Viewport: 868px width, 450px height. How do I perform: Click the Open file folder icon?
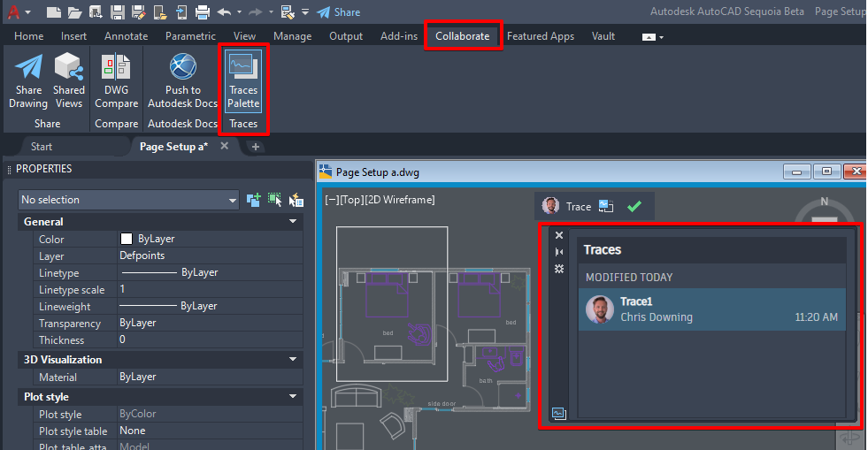(x=74, y=11)
